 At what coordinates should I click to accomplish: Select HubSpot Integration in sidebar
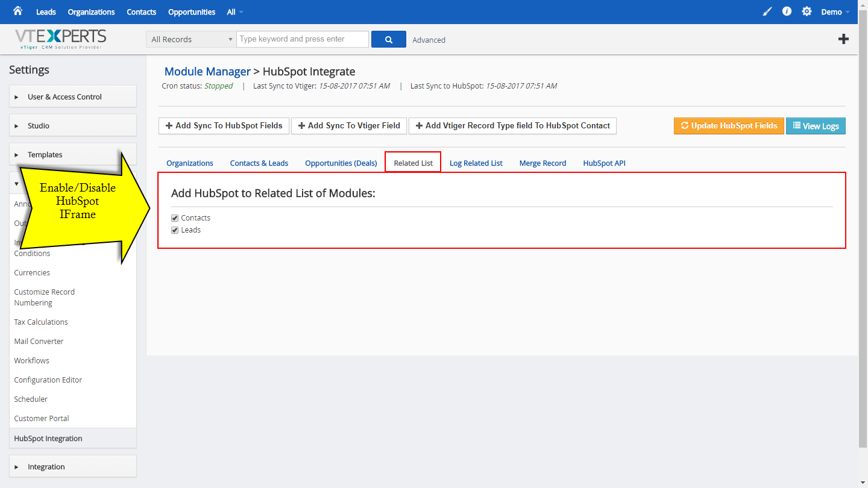(73, 438)
